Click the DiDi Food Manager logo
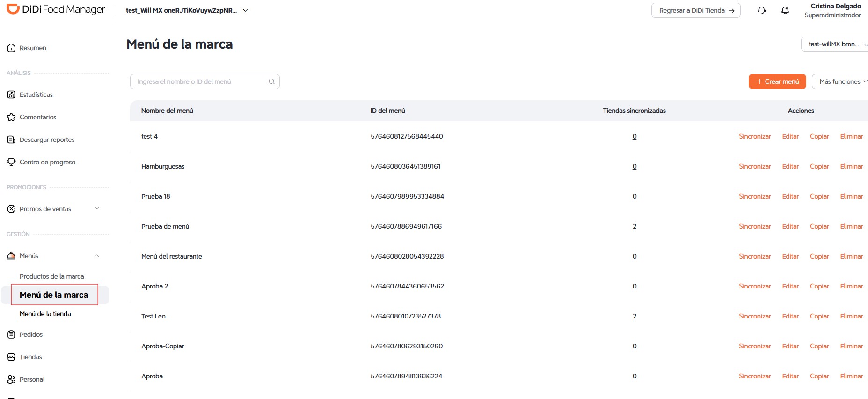This screenshot has width=868, height=399. pyautogui.click(x=56, y=9)
